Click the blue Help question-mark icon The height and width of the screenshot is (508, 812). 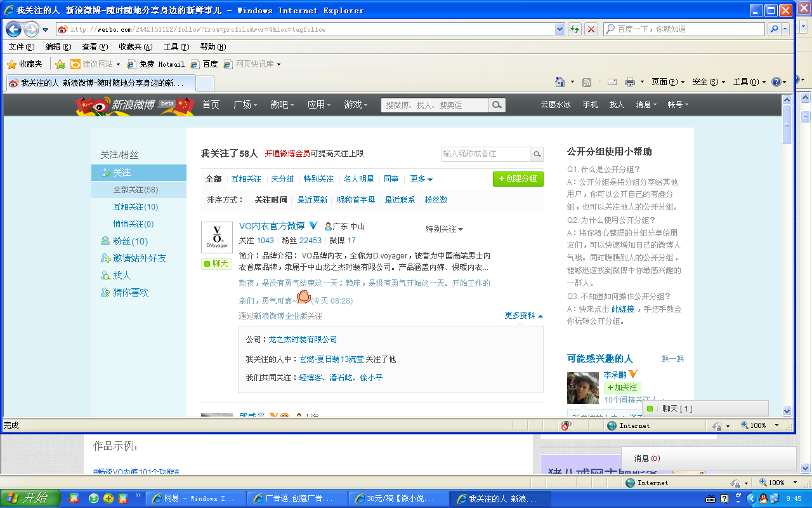[x=776, y=82]
